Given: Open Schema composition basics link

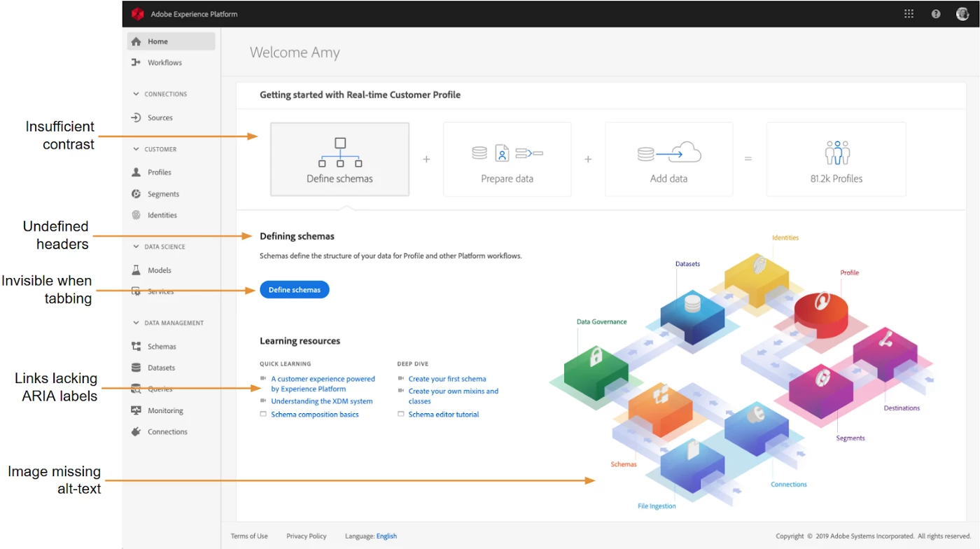Looking at the screenshot, I should tap(315, 415).
